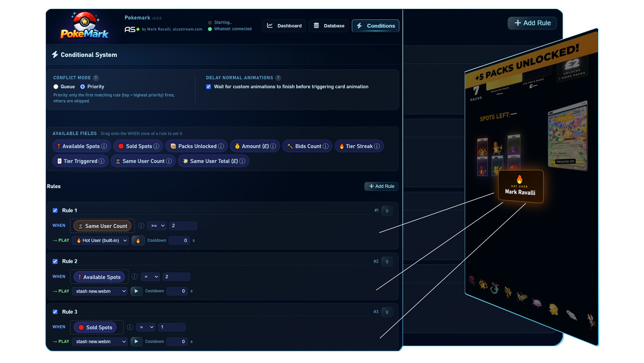
Task: Click the Same User Count chip in Available Fields
Action: 143,161
